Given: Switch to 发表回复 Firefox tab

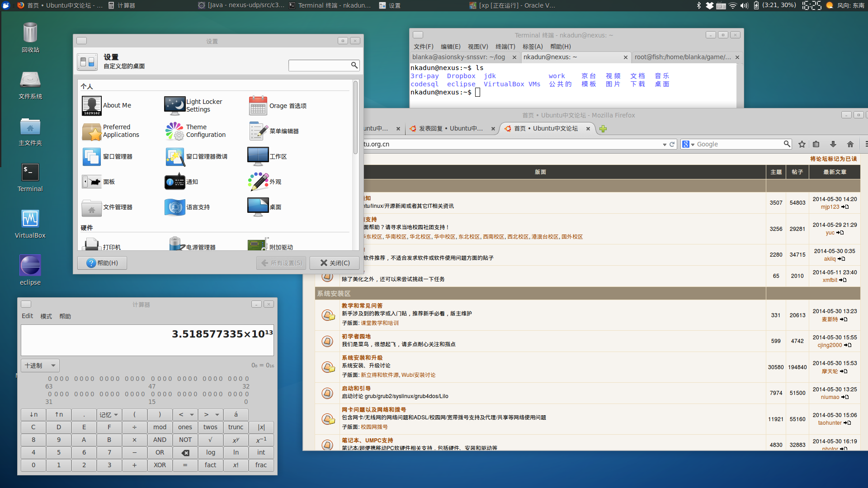Looking at the screenshot, I should point(451,128).
